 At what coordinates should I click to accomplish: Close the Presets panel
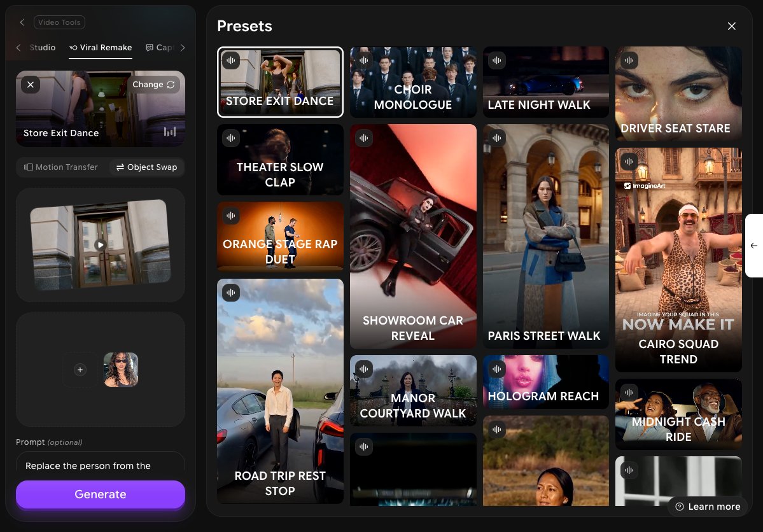click(x=731, y=26)
